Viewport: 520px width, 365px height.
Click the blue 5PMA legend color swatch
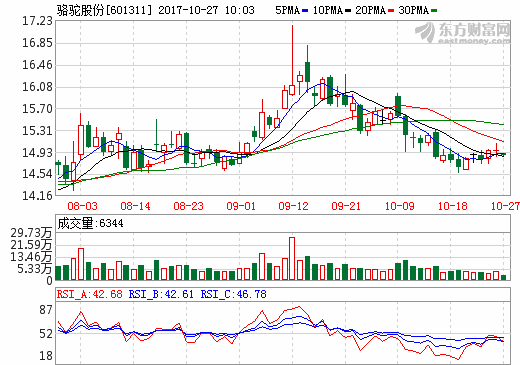[x=305, y=11]
